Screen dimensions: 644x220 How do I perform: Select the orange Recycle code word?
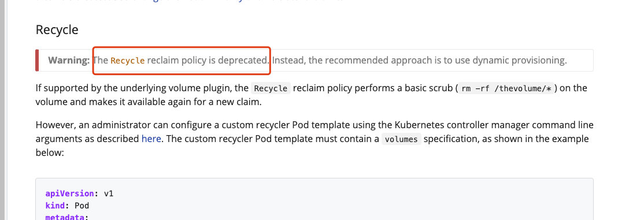point(128,61)
